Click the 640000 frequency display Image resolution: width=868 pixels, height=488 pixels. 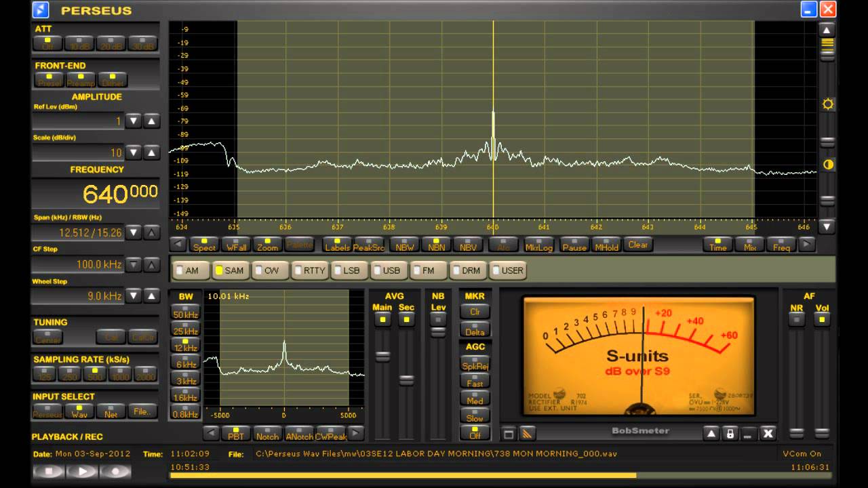95,195
